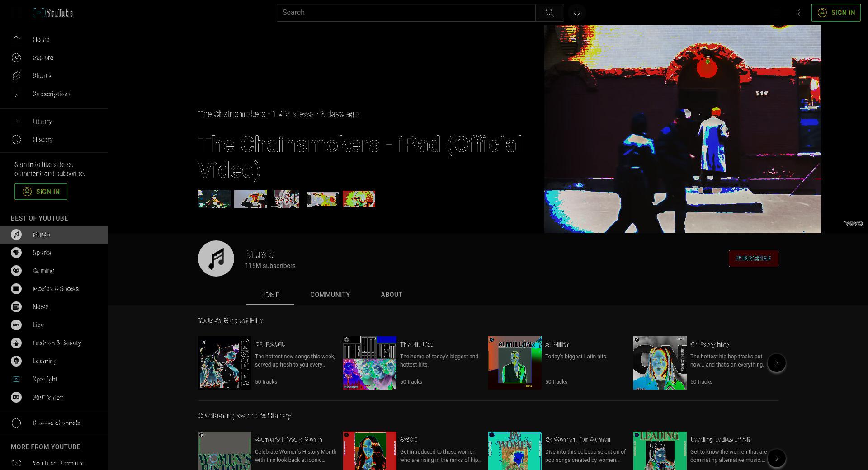Open the three-dot settings menu
The width and height of the screenshot is (868, 470).
(x=799, y=13)
